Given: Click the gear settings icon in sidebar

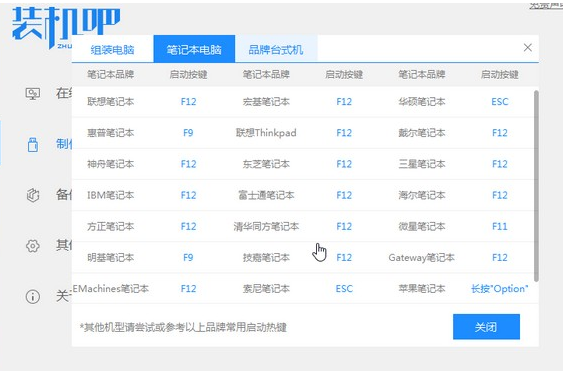Looking at the screenshot, I should coord(33,246).
